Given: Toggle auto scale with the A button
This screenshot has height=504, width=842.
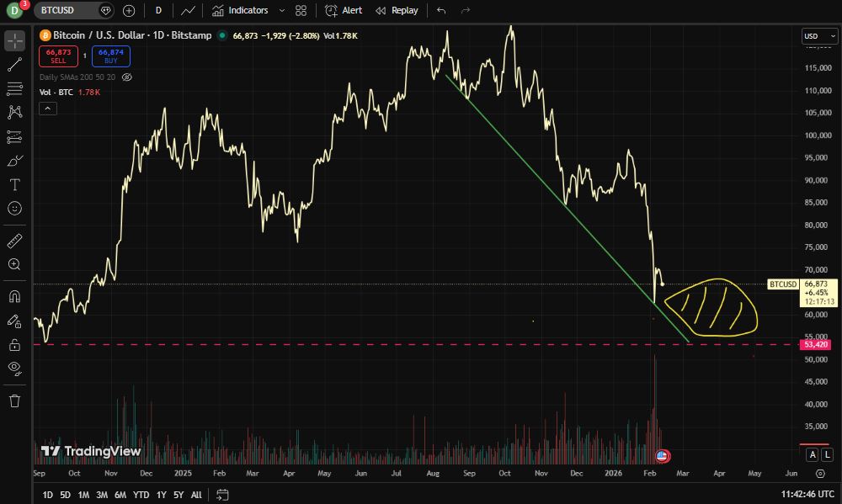Looking at the screenshot, I should click(813, 454).
